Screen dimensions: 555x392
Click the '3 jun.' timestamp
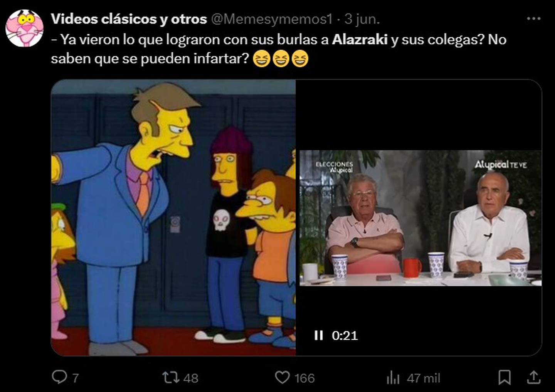click(362, 19)
